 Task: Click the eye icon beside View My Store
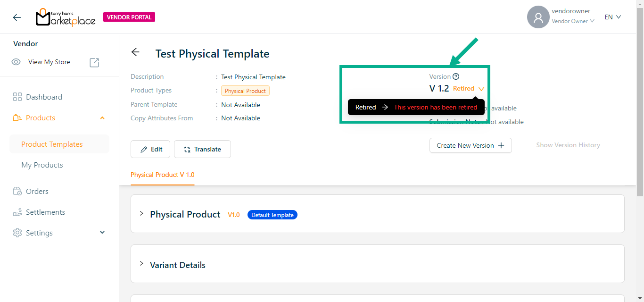(16, 62)
